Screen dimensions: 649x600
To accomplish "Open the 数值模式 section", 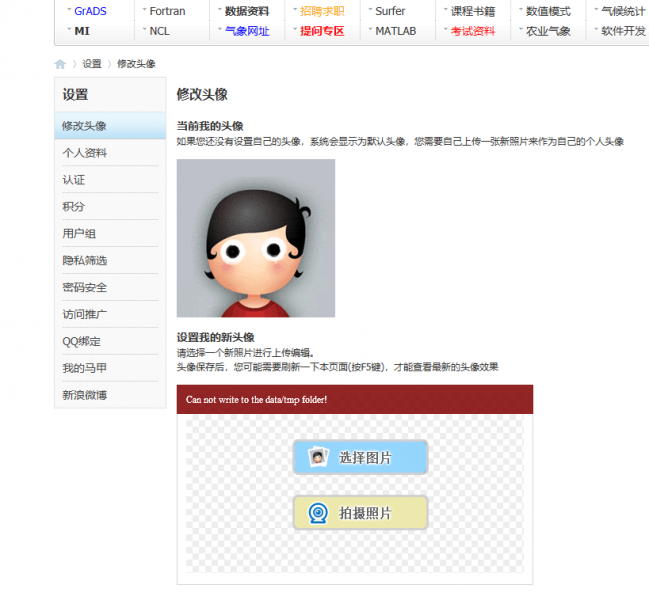I will [548, 11].
